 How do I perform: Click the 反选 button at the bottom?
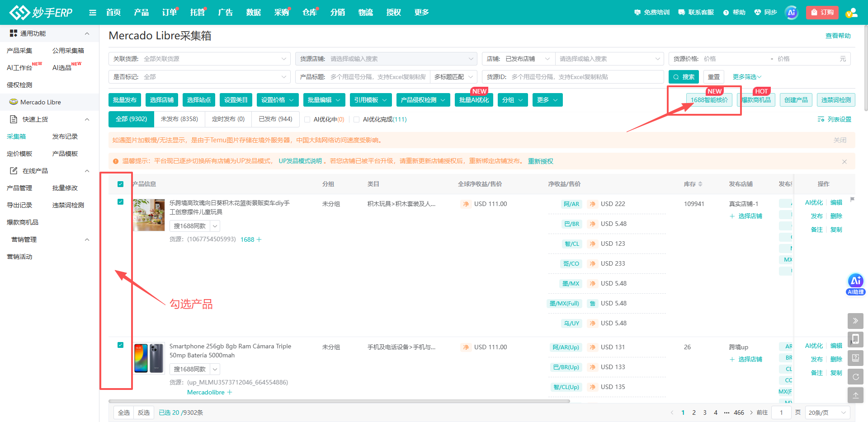pos(144,413)
